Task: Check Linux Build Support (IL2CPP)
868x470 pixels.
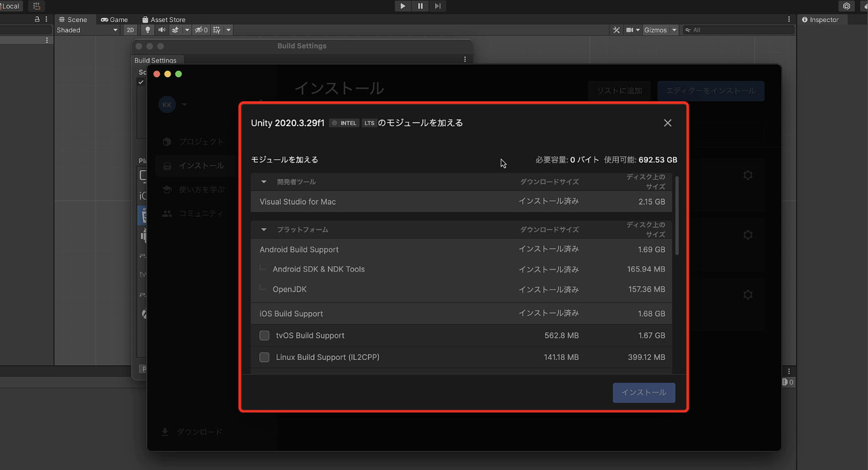Action: [x=264, y=357]
